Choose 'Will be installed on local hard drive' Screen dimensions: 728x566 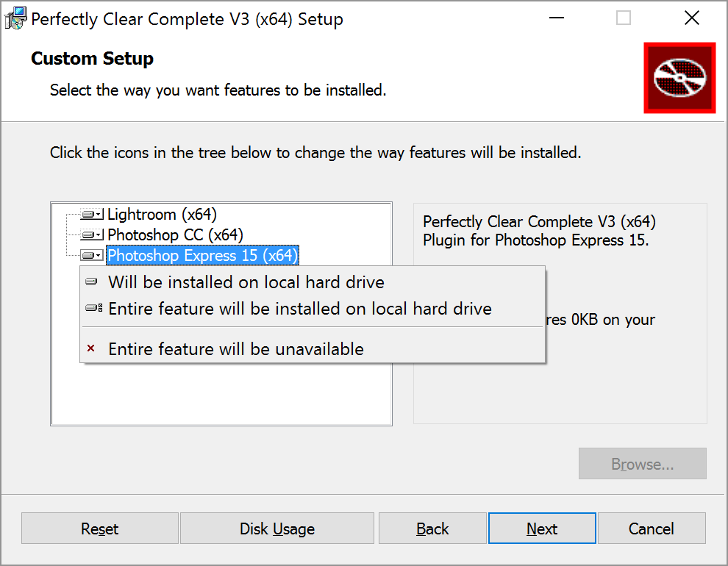246,282
